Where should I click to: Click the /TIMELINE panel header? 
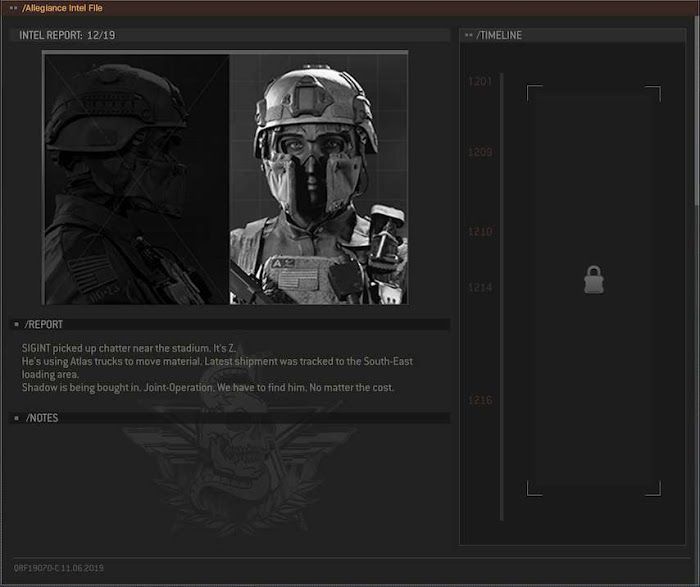tap(573, 35)
